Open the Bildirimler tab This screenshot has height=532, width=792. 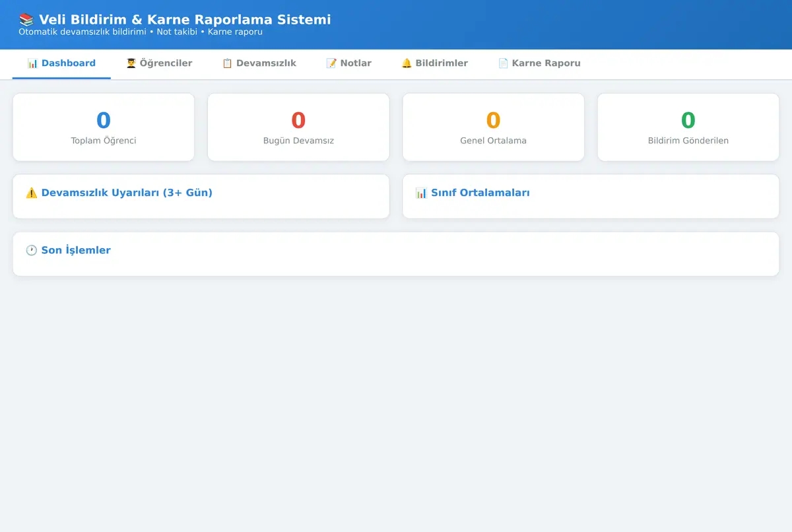(434, 64)
